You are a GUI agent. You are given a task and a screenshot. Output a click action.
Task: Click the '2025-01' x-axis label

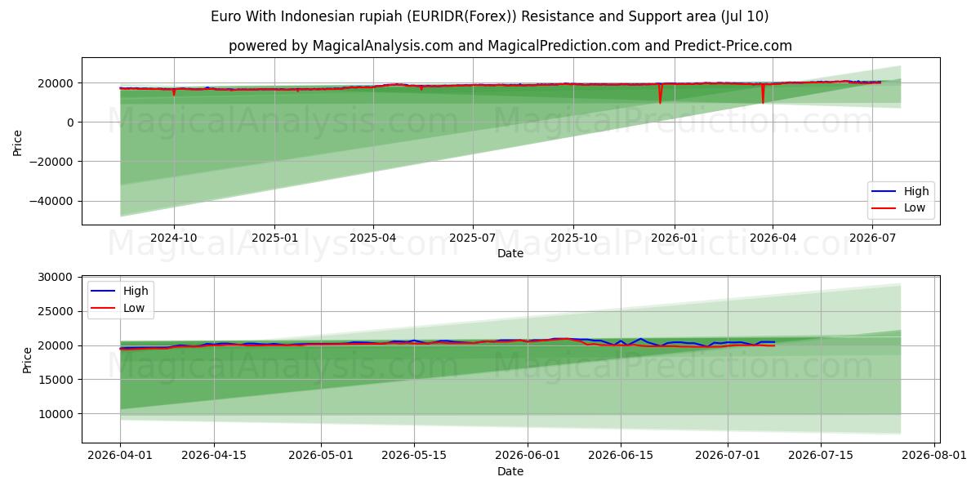[274, 238]
